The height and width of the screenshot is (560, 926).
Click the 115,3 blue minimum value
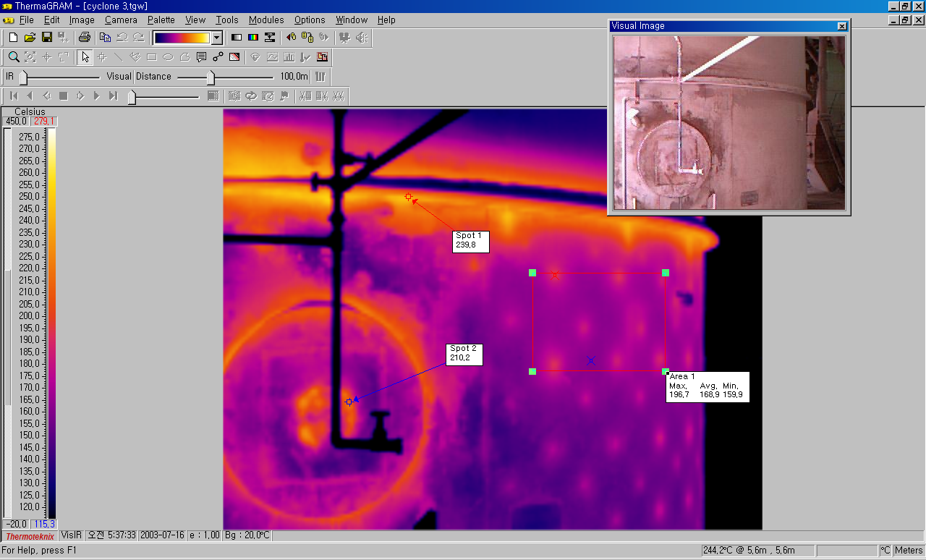[44, 524]
